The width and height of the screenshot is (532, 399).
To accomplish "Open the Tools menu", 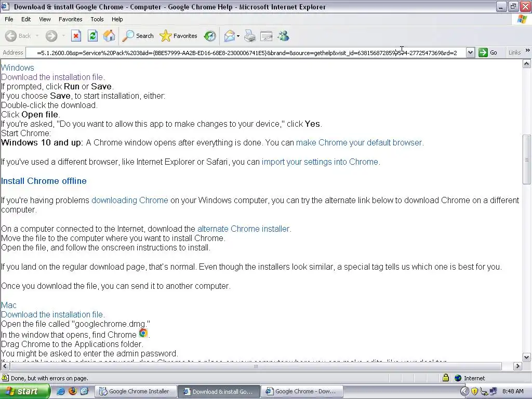I will (97, 19).
